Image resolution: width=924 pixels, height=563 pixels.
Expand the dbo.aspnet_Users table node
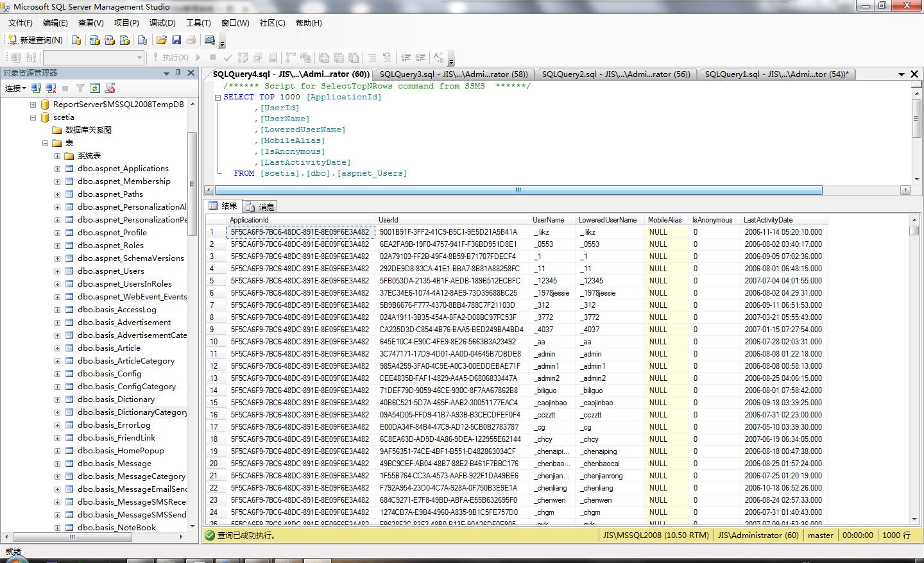click(x=58, y=271)
